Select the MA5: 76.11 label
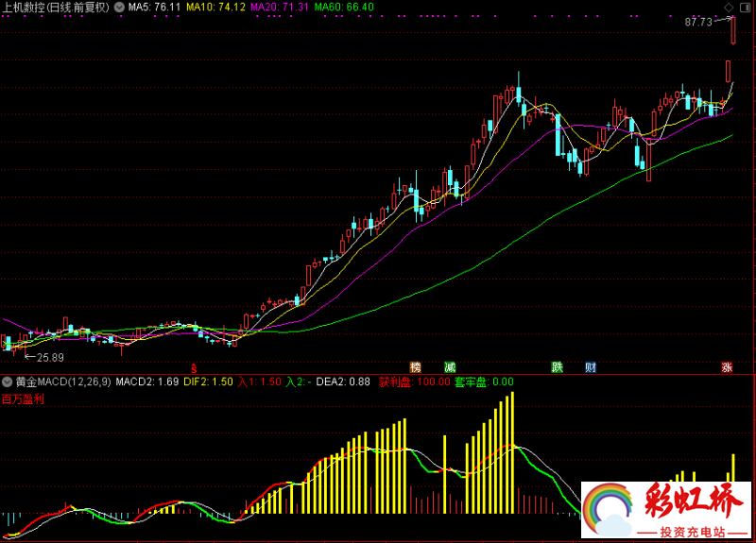Viewport: 756px width, 543px height. point(154,8)
